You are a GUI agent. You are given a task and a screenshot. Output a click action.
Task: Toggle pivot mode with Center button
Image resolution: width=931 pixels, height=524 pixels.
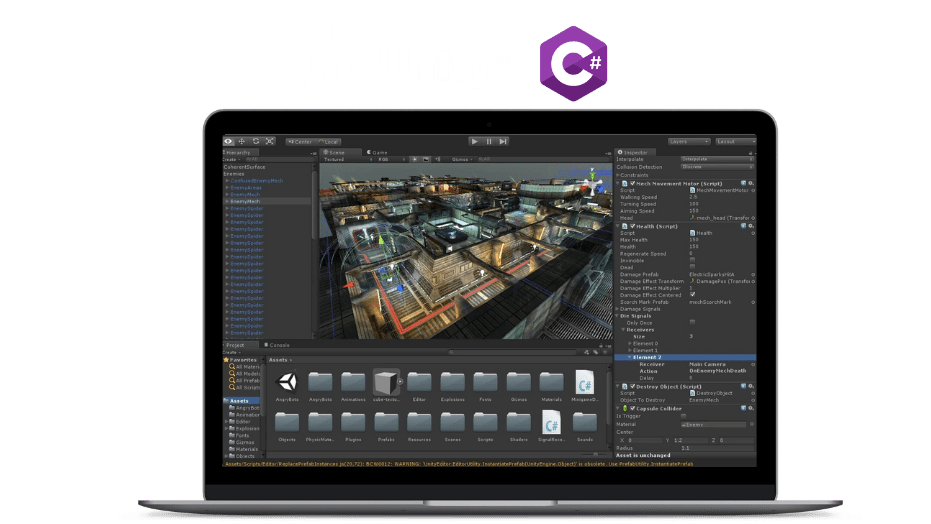tap(299, 142)
